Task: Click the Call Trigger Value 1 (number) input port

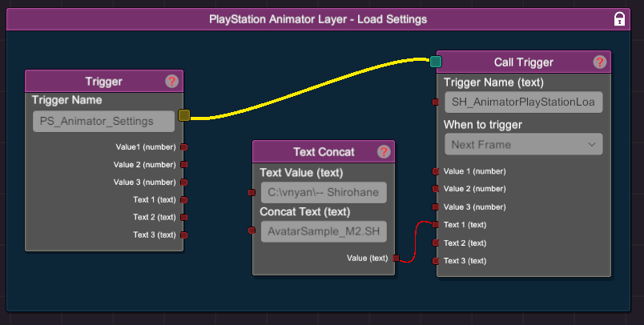Action: [436, 171]
